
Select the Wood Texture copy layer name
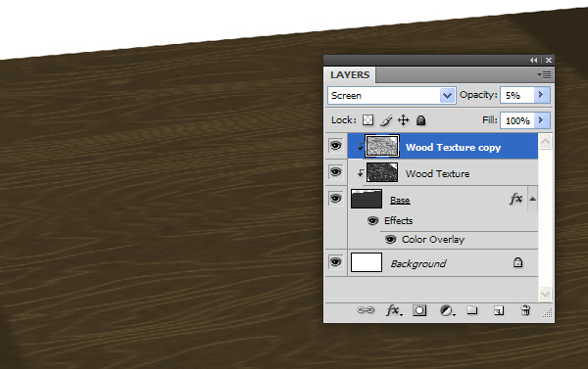point(453,147)
